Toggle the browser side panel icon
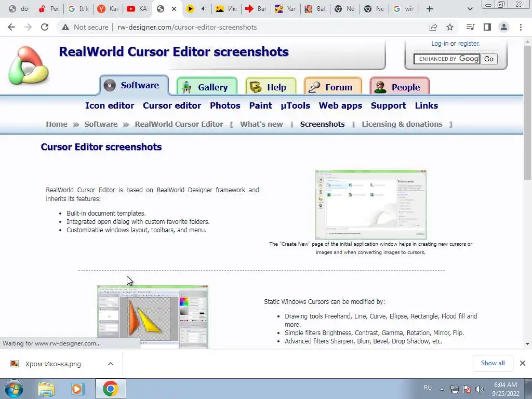 click(x=487, y=27)
